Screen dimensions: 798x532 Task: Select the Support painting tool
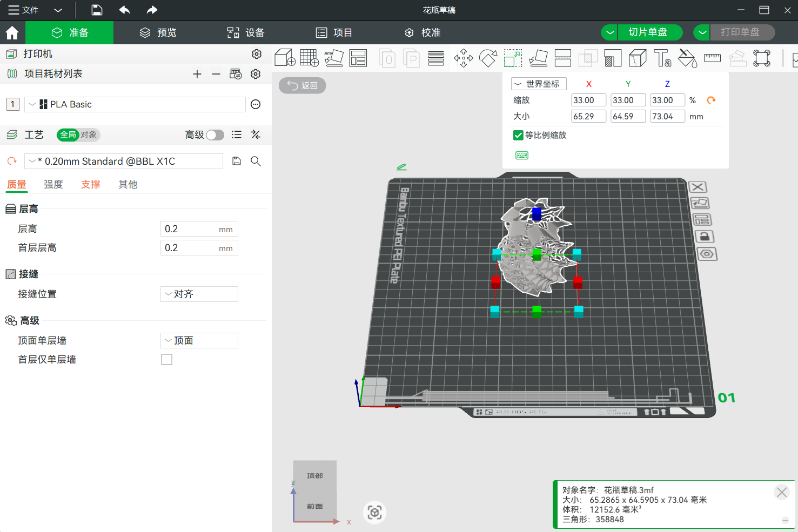[613, 58]
